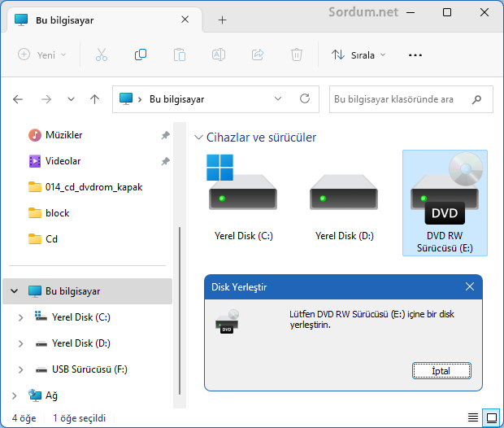
Task: Expand Yerel Disk (C:) in tree
Action: tap(21, 317)
